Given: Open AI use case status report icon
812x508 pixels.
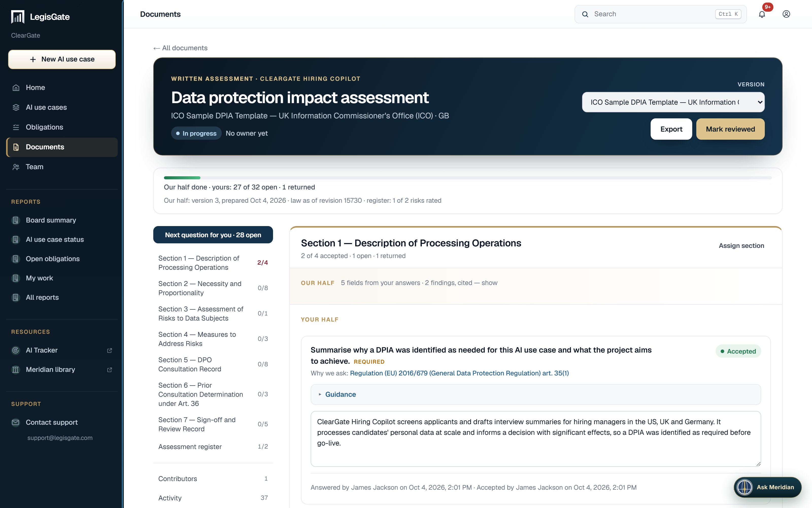Looking at the screenshot, I should (16, 240).
